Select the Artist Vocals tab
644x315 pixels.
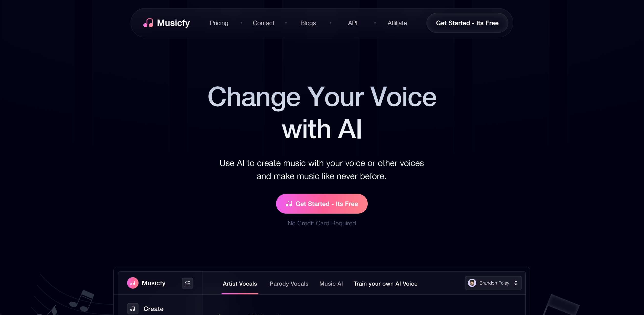[240, 283]
